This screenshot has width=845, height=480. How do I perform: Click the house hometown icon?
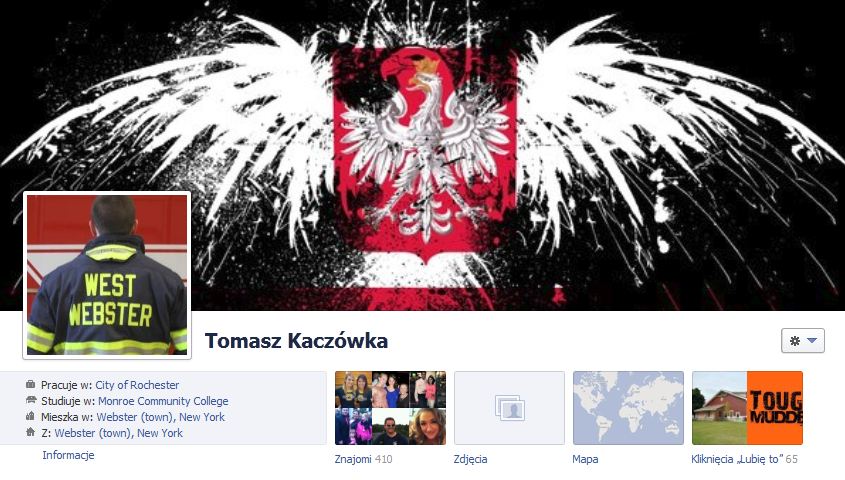[x=31, y=432]
